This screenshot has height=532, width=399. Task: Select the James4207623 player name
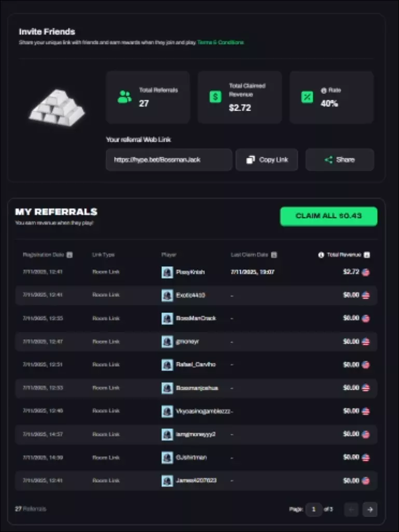coord(196,481)
